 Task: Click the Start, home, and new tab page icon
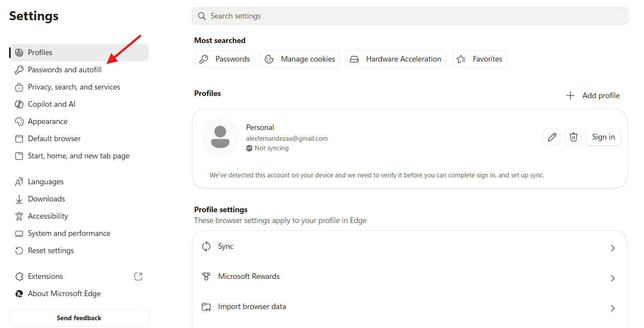(x=19, y=156)
